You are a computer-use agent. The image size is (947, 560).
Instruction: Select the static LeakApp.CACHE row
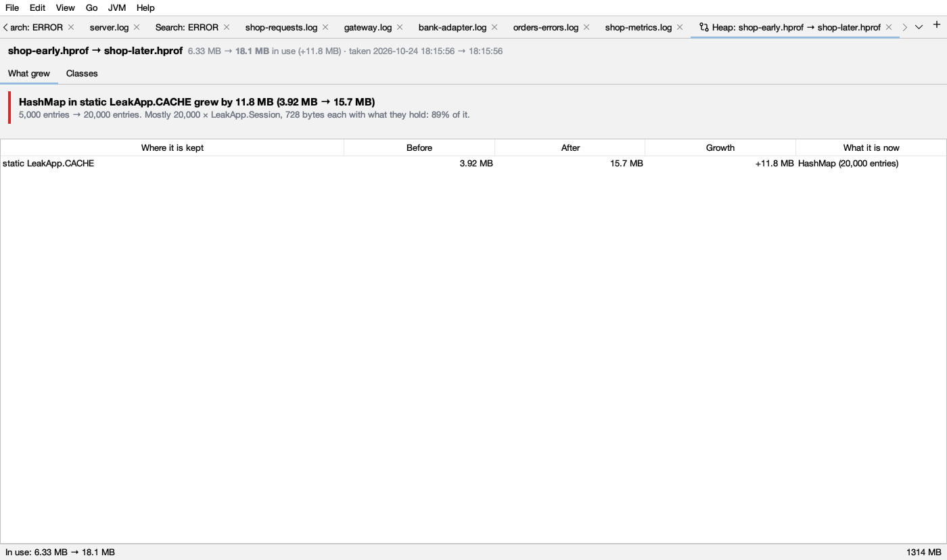[473, 163]
